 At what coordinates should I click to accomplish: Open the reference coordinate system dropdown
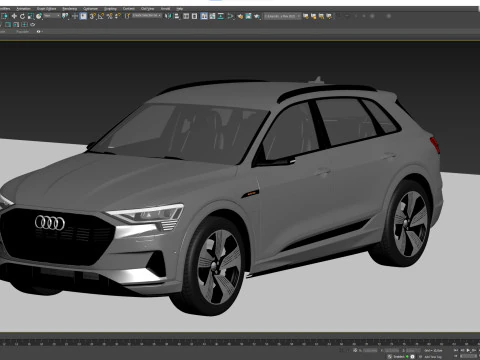pos(52,16)
